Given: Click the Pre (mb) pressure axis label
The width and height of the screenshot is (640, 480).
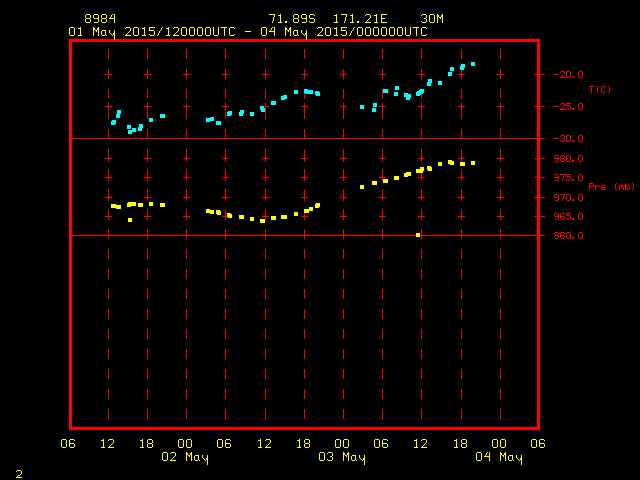Looking at the screenshot, I should click(611, 187).
